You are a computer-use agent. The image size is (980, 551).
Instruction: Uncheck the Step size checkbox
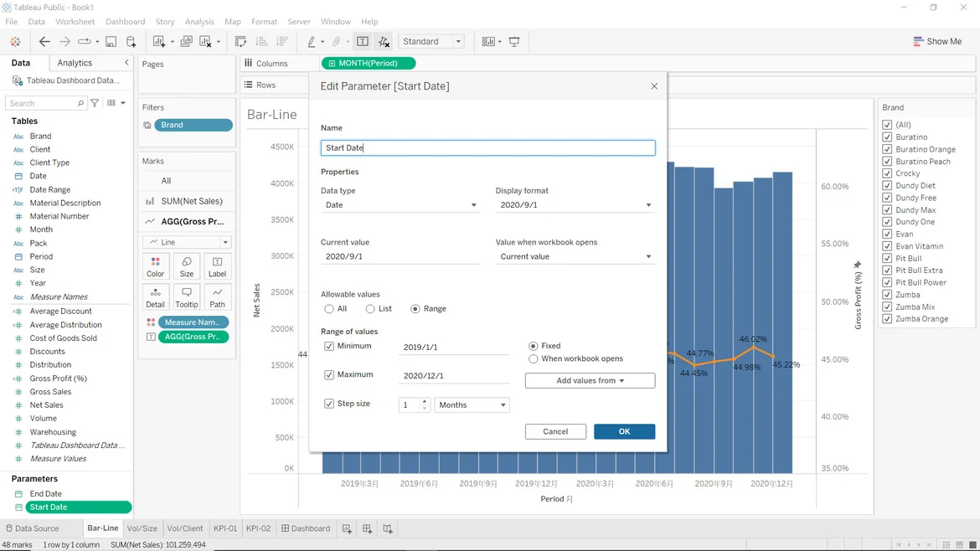[x=329, y=404]
